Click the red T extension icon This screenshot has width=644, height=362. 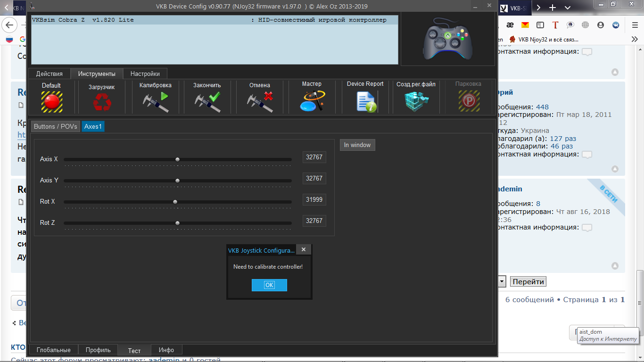[555, 25]
